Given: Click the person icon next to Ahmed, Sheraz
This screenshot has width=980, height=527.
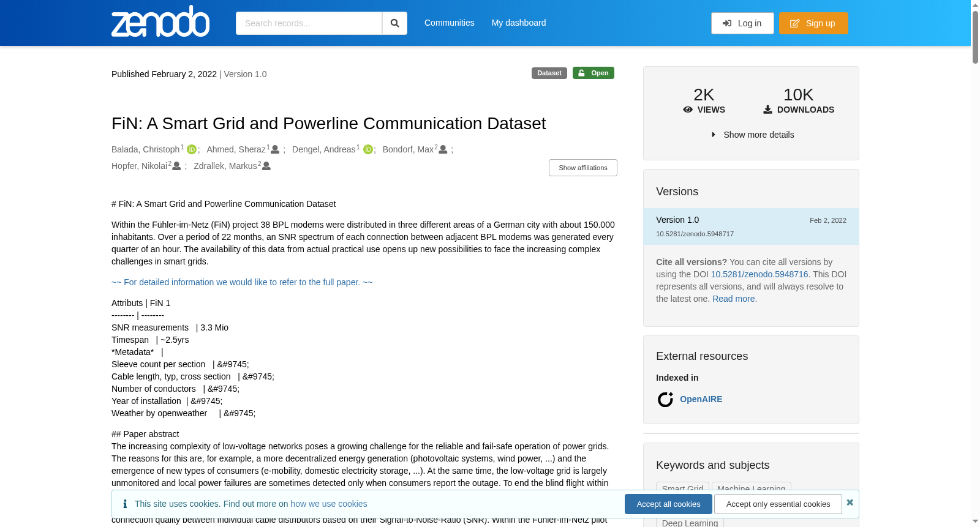Looking at the screenshot, I should [275, 149].
